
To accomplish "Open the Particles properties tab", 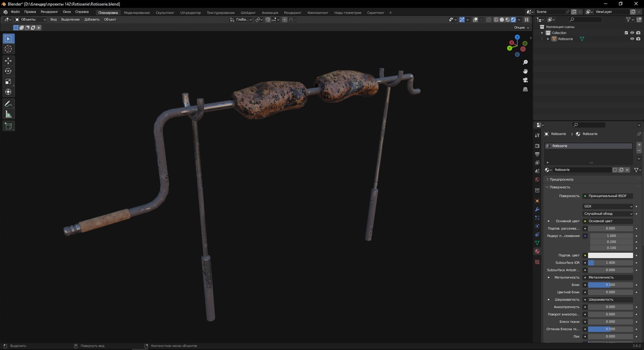I will [x=537, y=218].
